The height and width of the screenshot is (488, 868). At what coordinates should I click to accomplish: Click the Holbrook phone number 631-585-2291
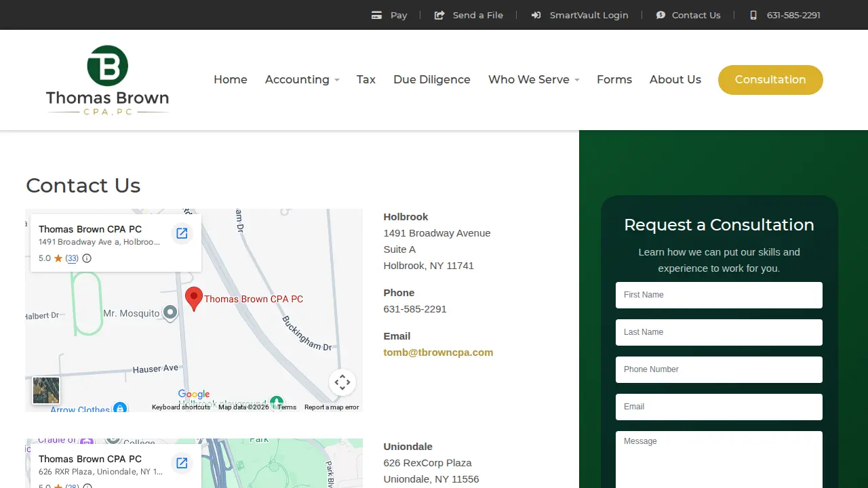point(415,309)
